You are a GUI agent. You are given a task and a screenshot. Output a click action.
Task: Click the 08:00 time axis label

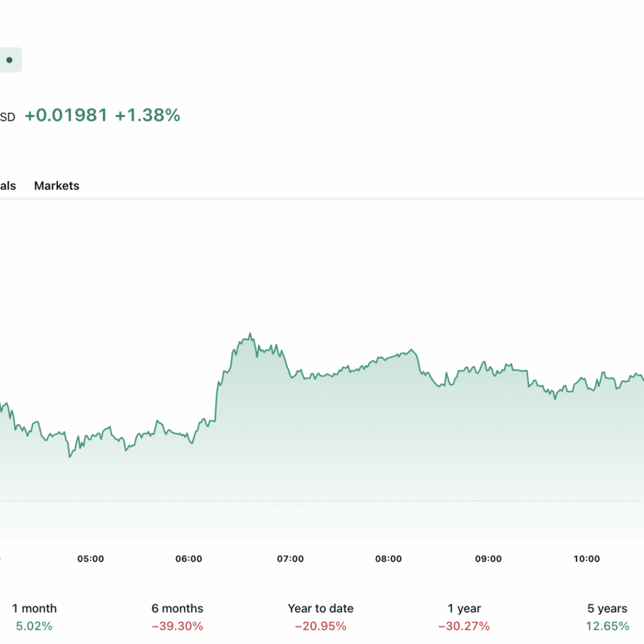(389, 559)
